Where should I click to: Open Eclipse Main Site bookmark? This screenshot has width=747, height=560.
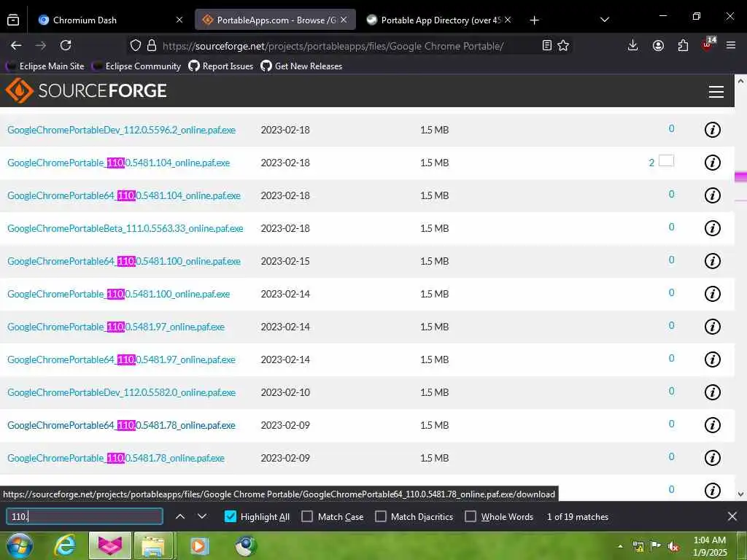pyautogui.click(x=44, y=66)
